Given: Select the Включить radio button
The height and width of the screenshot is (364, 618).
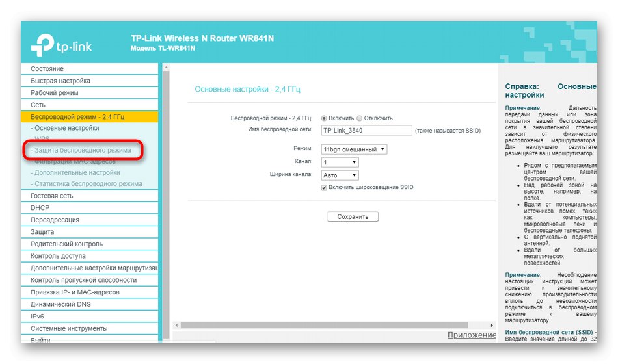Looking at the screenshot, I should tap(324, 118).
